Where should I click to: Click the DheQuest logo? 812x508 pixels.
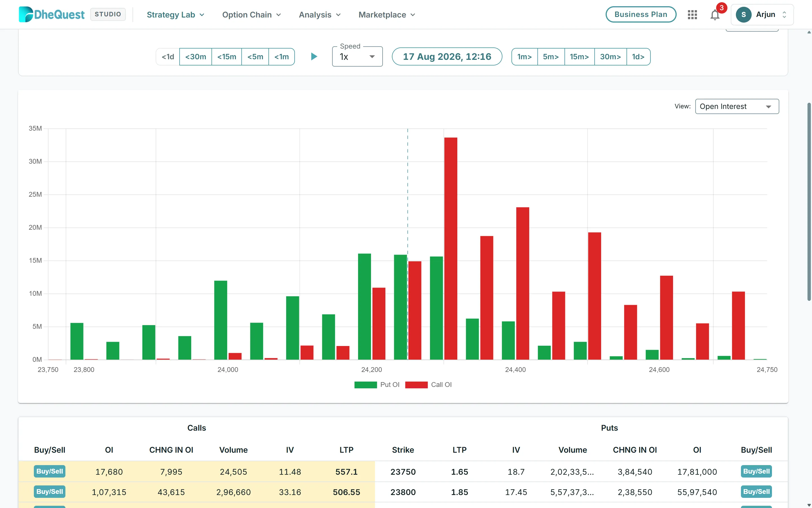(x=52, y=14)
